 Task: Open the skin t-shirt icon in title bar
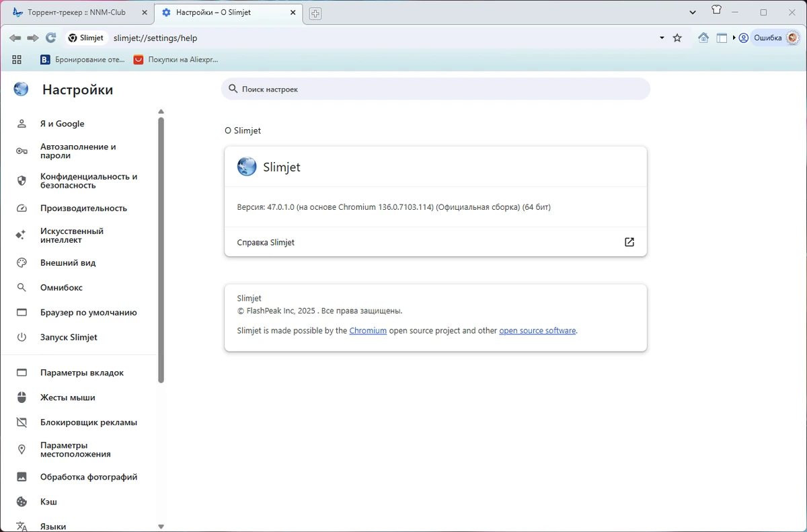(716, 10)
